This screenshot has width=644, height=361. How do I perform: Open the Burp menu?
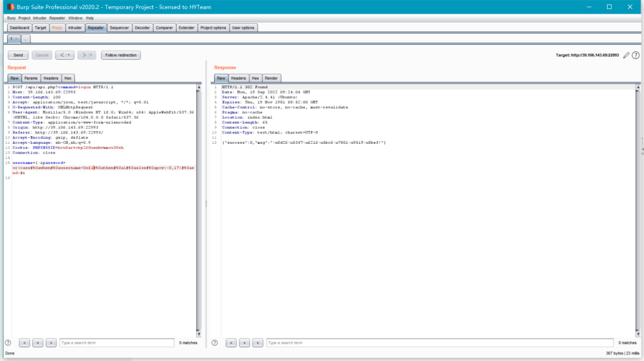coord(11,18)
